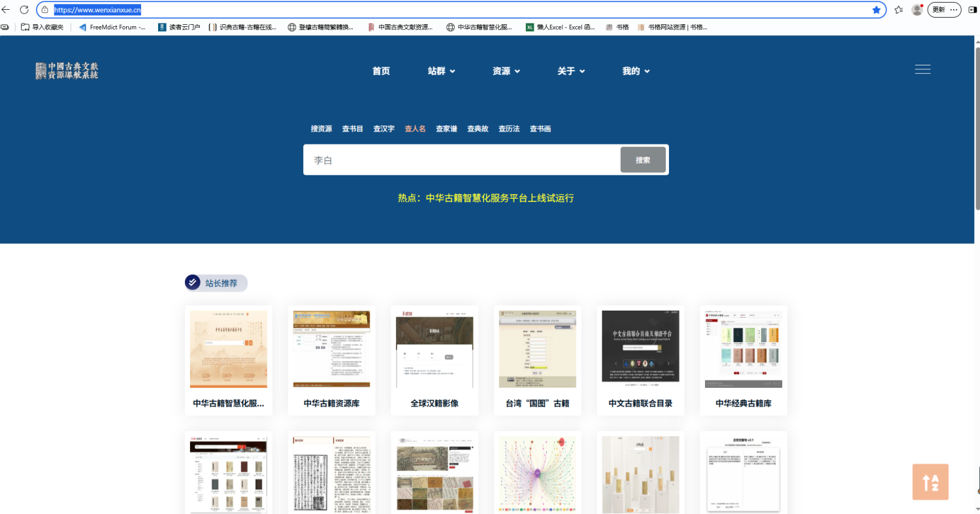
Task: Expand the 我的 dropdown menu
Action: coord(636,71)
